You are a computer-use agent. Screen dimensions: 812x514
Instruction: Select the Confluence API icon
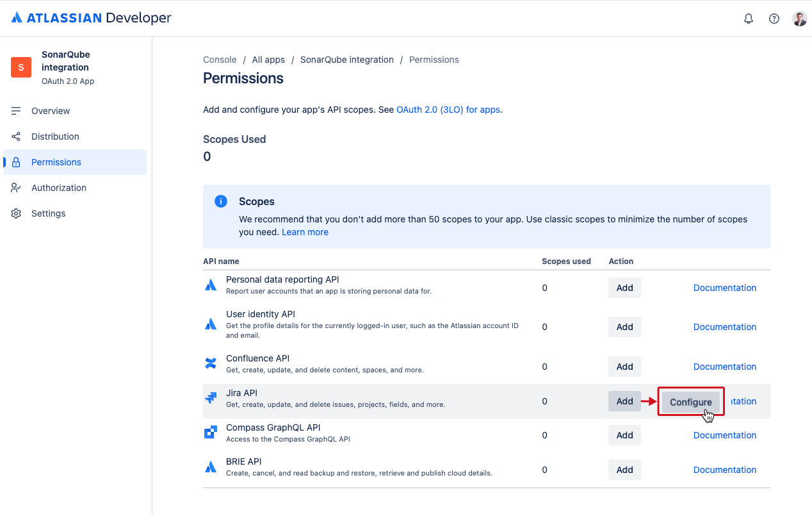pyautogui.click(x=211, y=363)
